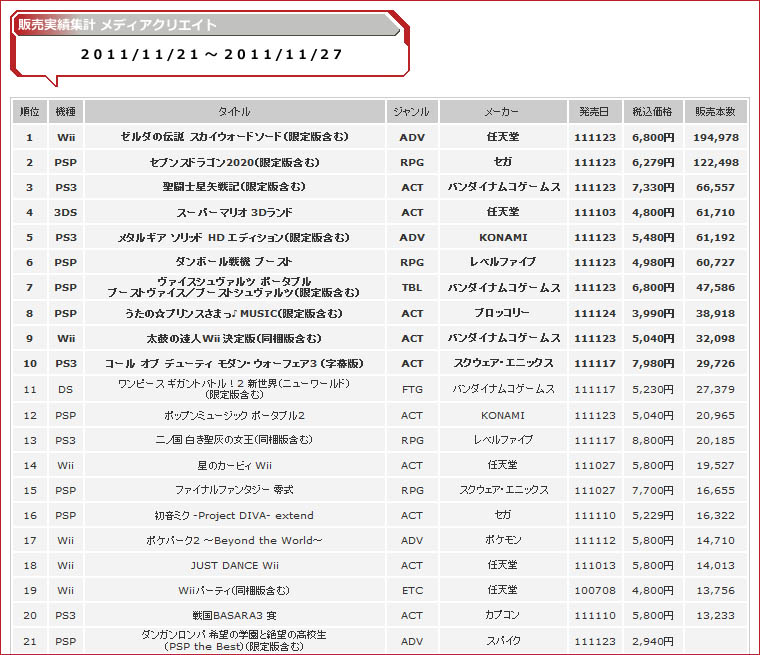760x655 pixels.
Task: Select title スーパーマリオ 3Dランド
Action: click(x=235, y=212)
